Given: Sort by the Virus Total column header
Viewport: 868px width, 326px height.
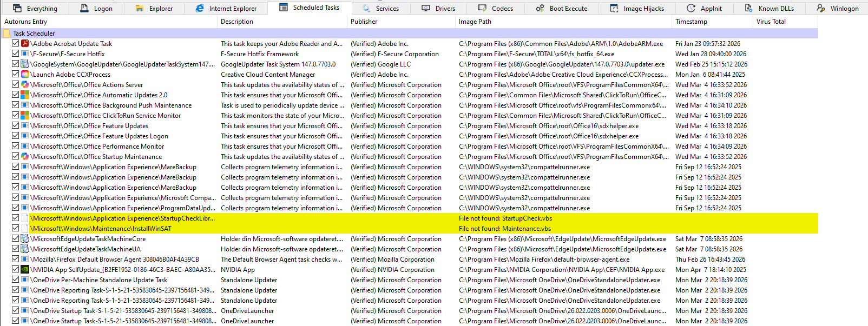Looking at the screenshot, I should [x=785, y=22].
